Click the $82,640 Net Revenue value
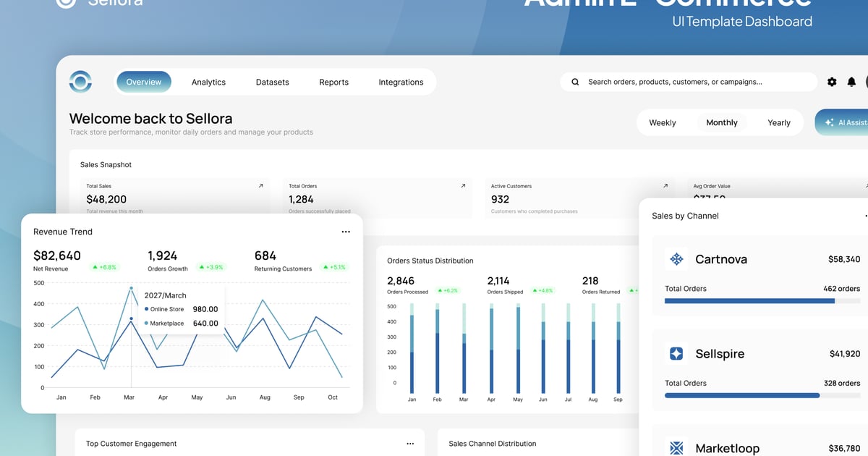The width and height of the screenshot is (868, 456). 57,256
